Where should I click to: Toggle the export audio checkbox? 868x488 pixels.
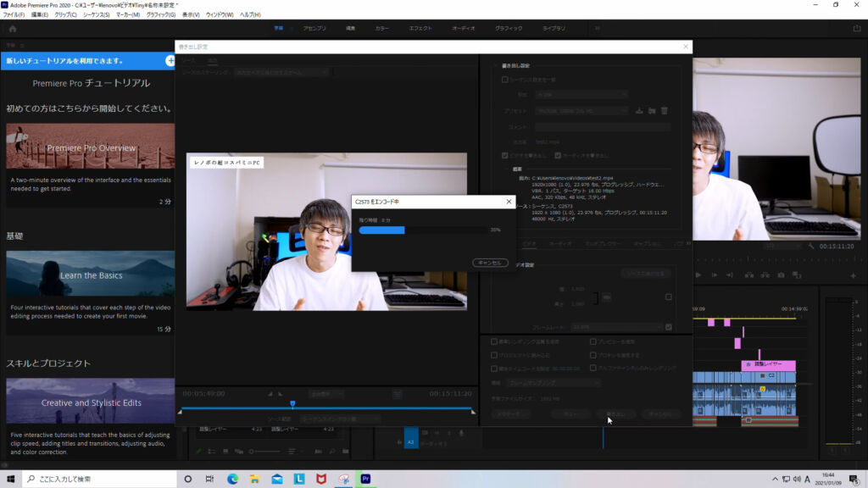pyautogui.click(x=558, y=156)
